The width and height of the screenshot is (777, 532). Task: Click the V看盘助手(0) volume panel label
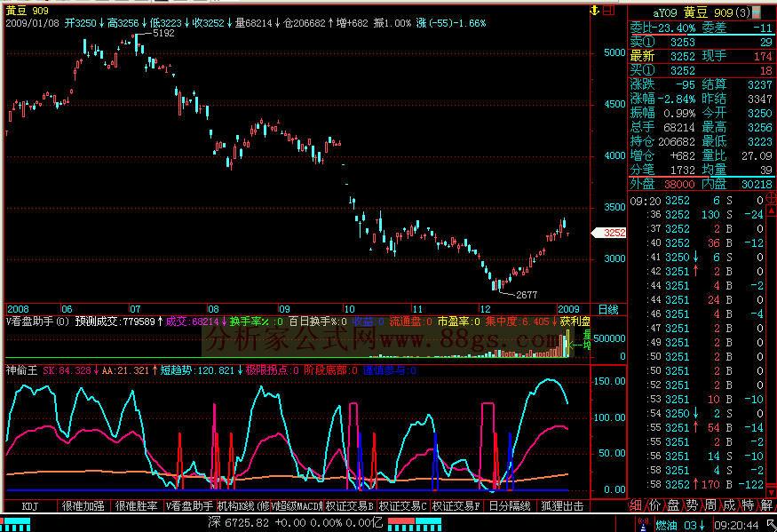click(38, 322)
